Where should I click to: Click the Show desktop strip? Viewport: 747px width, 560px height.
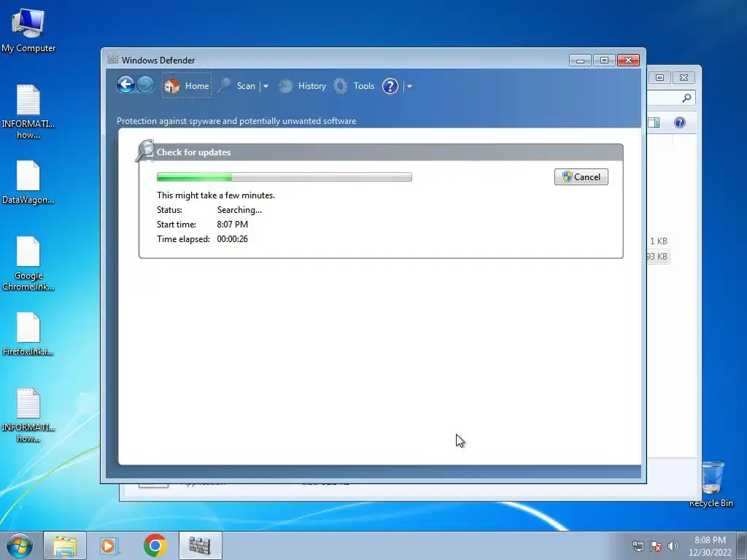point(742,545)
